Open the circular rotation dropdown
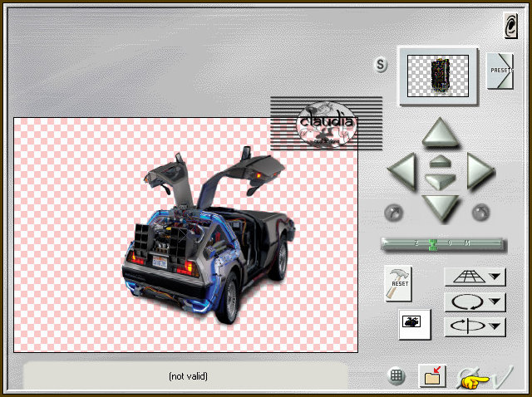The height and width of the screenshot is (397, 532). point(475,301)
